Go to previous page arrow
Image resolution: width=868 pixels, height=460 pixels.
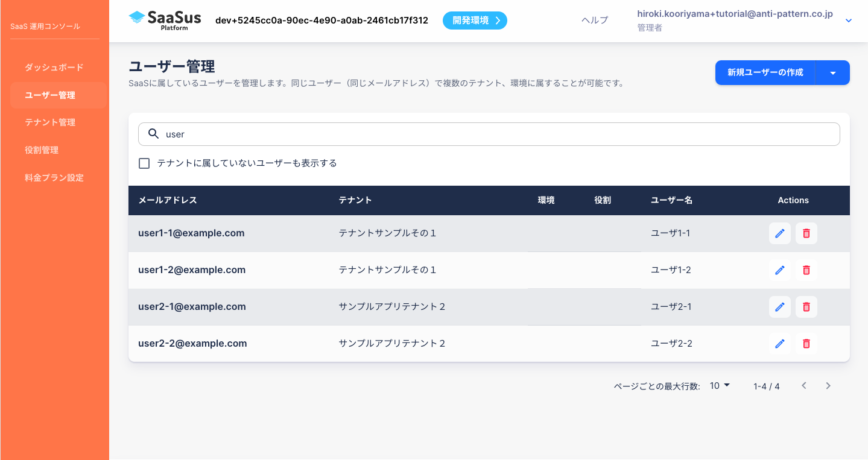pyautogui.click(x=804, y=386)
